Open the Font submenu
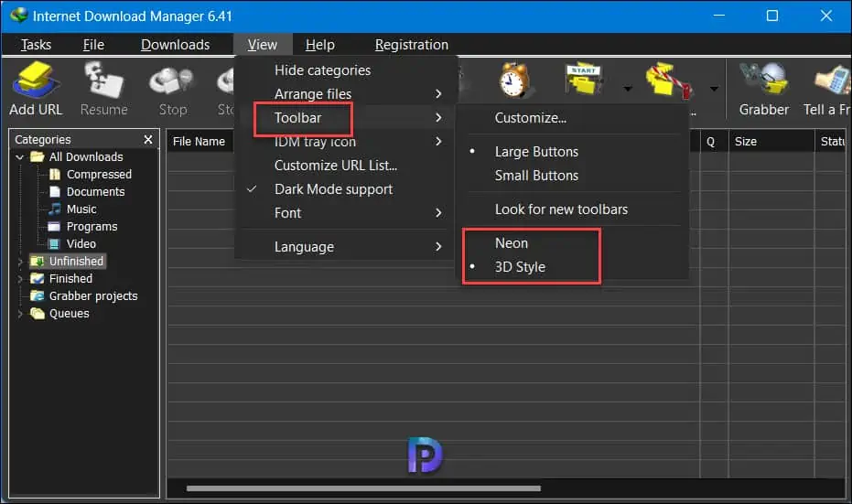The width and height of the screenshot is (852, 504). pos(346,213)
